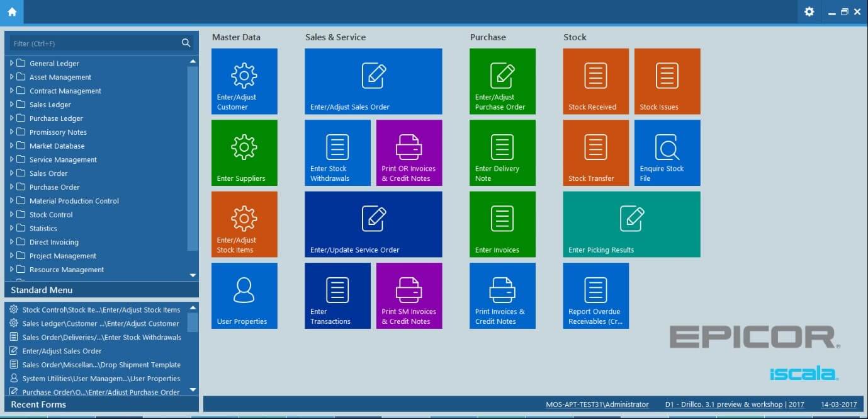
Task: Open Print SM Invoices & Credit Notes tile
Action: 409,296
